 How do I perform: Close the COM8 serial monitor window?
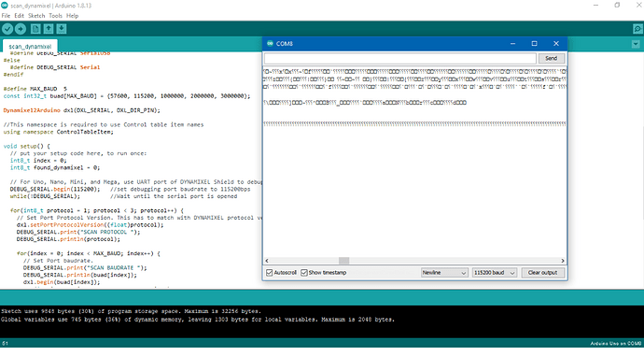(x=556, y=44)
